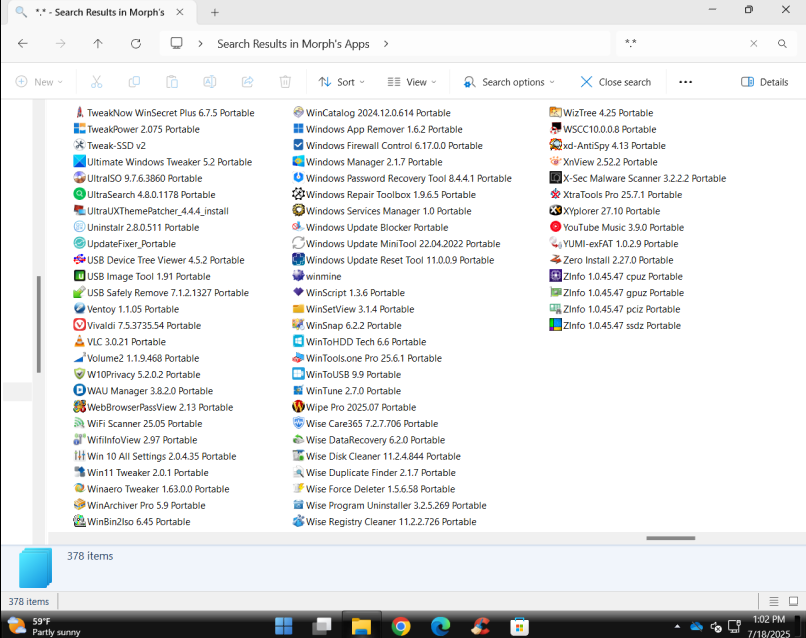Toggle the Details pane button
This screenshot has width=806, height=638.
(x=764, y=82)
